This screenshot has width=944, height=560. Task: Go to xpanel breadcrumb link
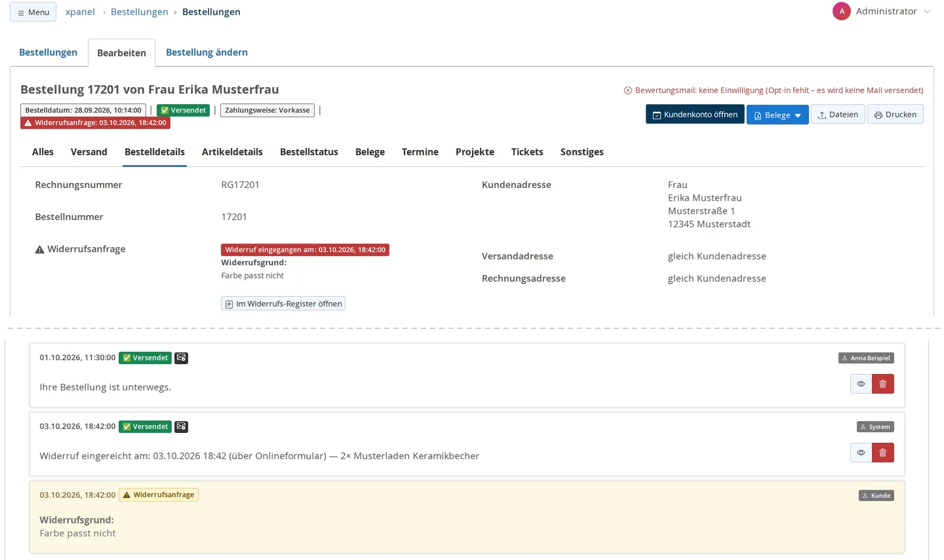pos(80,12)
